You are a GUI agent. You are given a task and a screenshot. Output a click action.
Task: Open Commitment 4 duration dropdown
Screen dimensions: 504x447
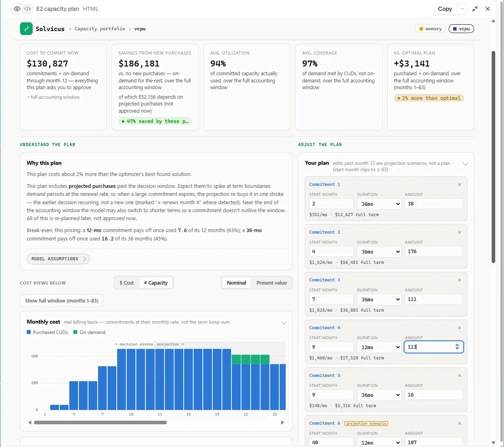(x=379, y=347)
